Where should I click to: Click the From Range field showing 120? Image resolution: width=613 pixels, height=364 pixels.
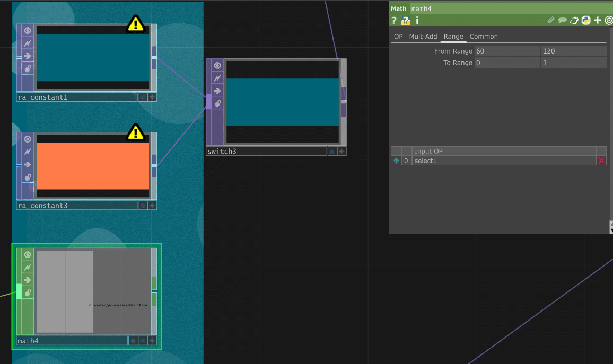(574, 51)
